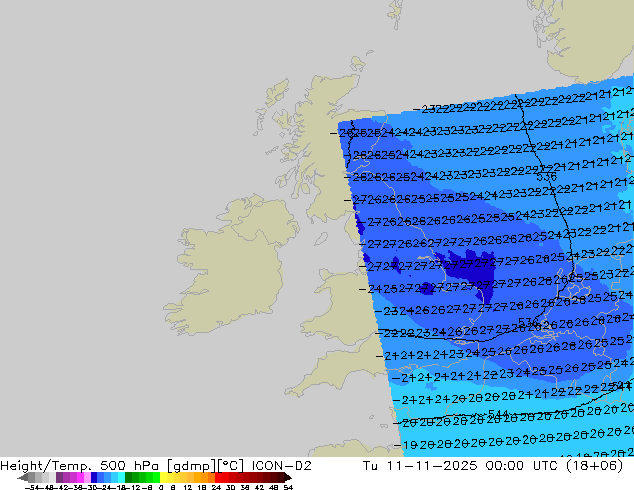
Task: Select the date 'Tu 11-11-2025'
Action: pyautogui.click(x=420, y=466)
